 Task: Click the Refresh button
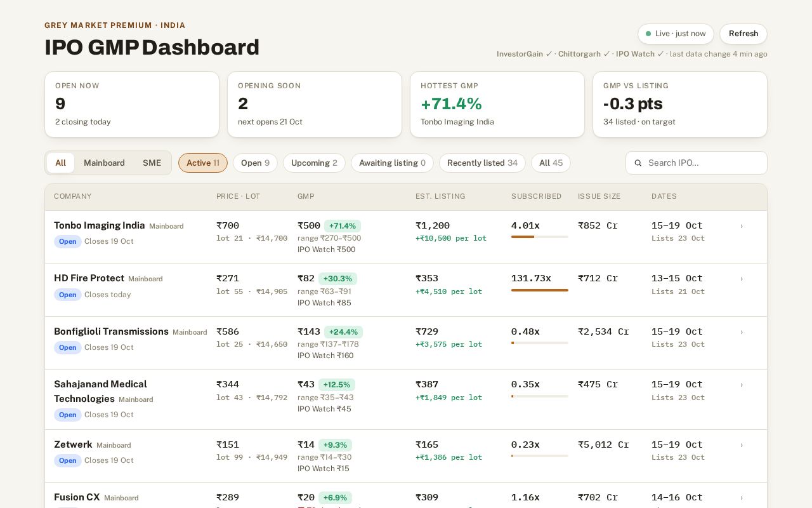coord(743,34)
